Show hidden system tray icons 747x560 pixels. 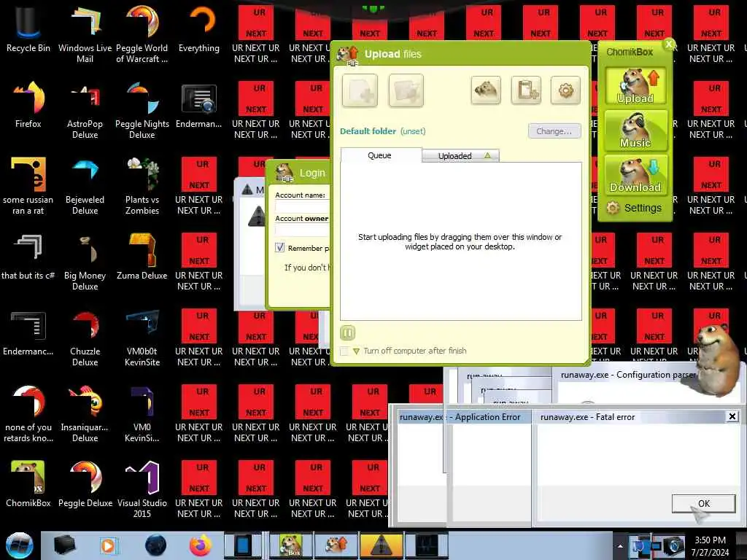tap(620, 546)
